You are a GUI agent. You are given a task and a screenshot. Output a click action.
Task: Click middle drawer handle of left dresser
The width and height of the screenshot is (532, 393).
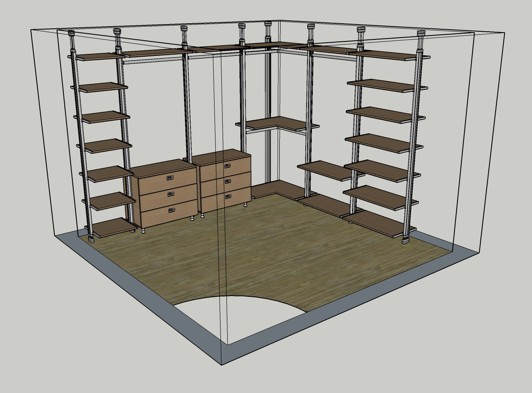point(171,194)
